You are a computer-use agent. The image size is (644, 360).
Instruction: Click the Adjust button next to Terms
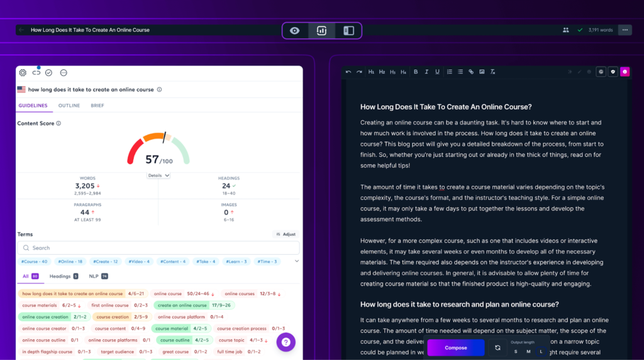coord(286,234)
